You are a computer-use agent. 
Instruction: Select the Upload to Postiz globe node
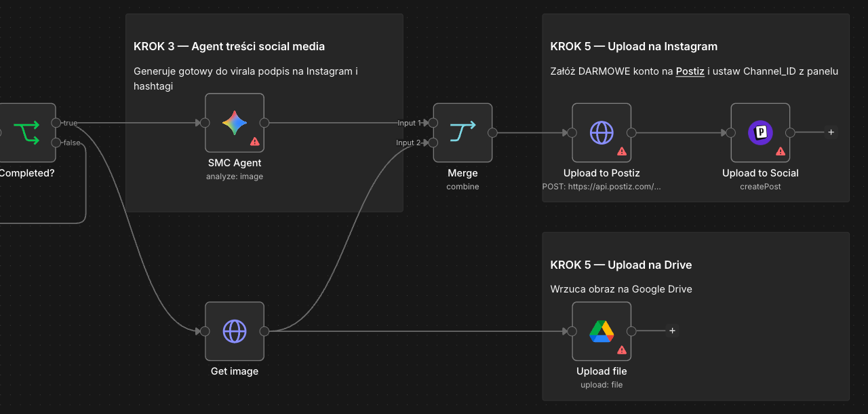tap(601, 132)
